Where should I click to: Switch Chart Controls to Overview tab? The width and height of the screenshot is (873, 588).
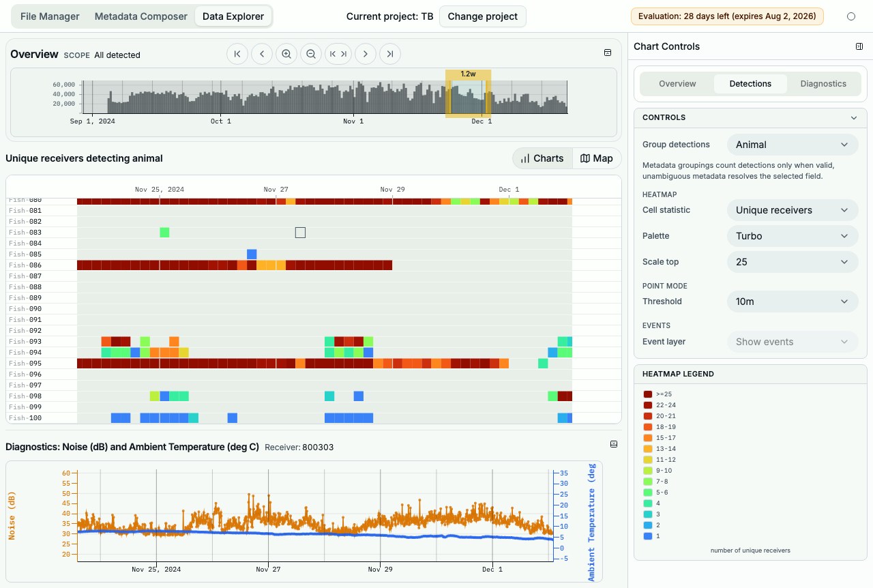(x=677, y=84)
